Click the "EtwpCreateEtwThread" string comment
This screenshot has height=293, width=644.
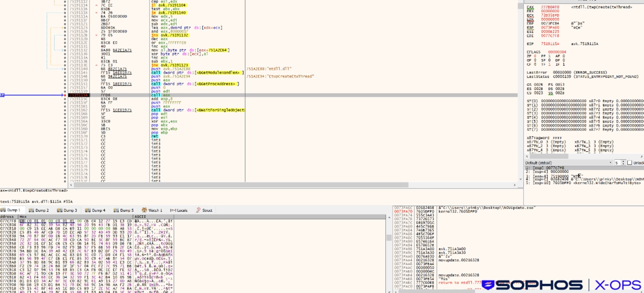coord(280,76)
